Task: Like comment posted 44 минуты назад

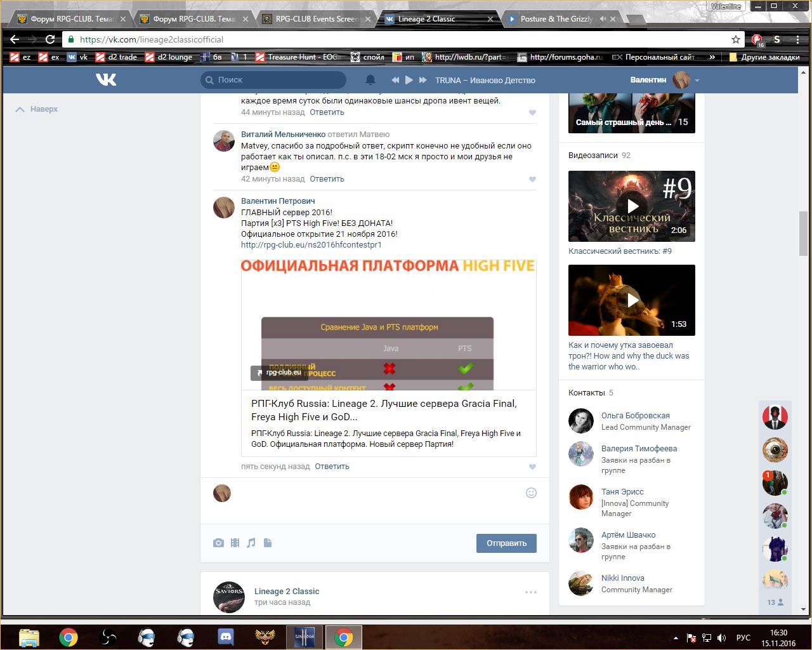Action: (532, 113)
